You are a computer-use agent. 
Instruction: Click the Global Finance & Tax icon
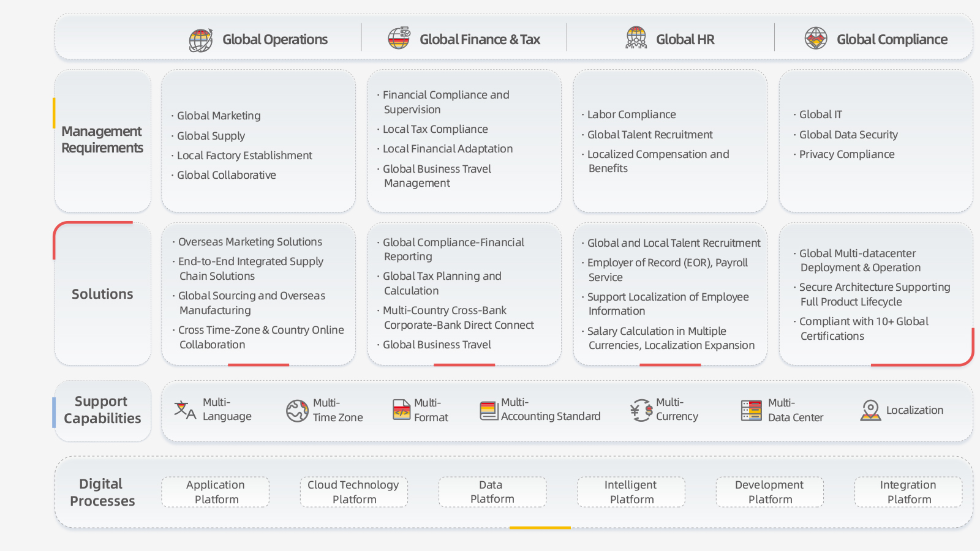(x=399, y=39)
